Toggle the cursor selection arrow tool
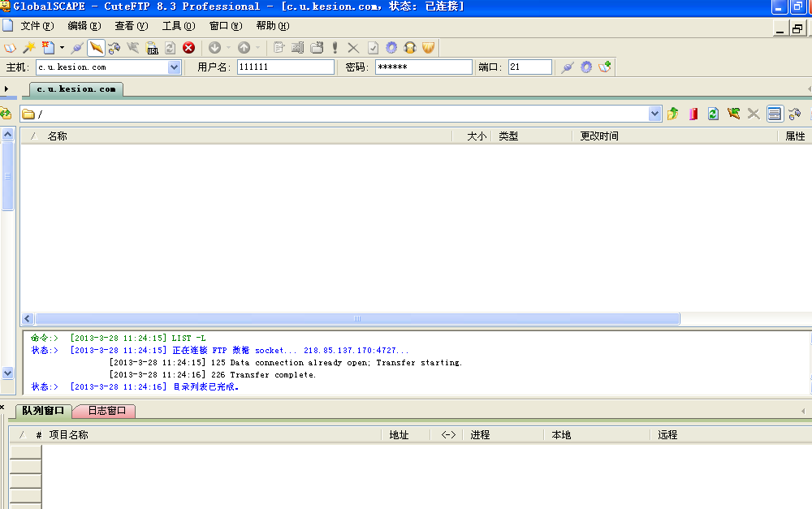 pos(95,48)
